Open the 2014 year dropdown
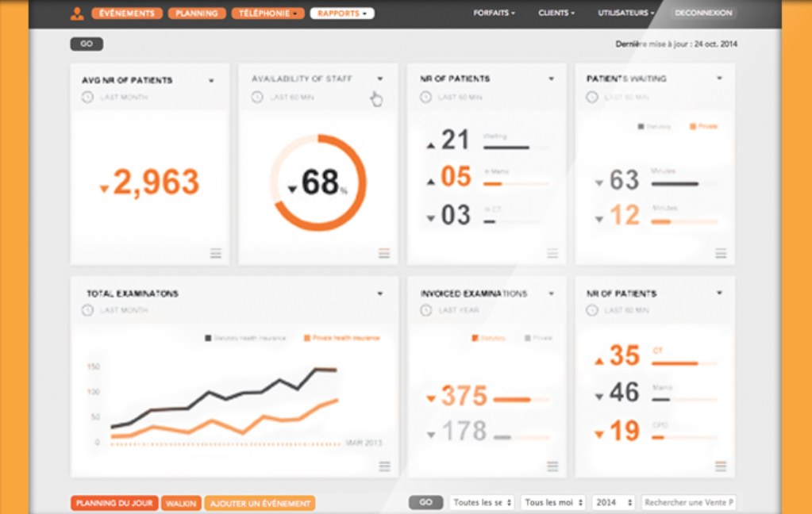Viewport: 812px width, 514px height. point(614,502)
